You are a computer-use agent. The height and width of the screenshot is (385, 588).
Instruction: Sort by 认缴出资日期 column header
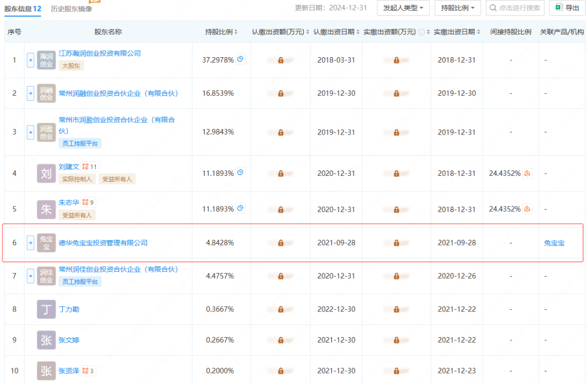pos(336,32)
